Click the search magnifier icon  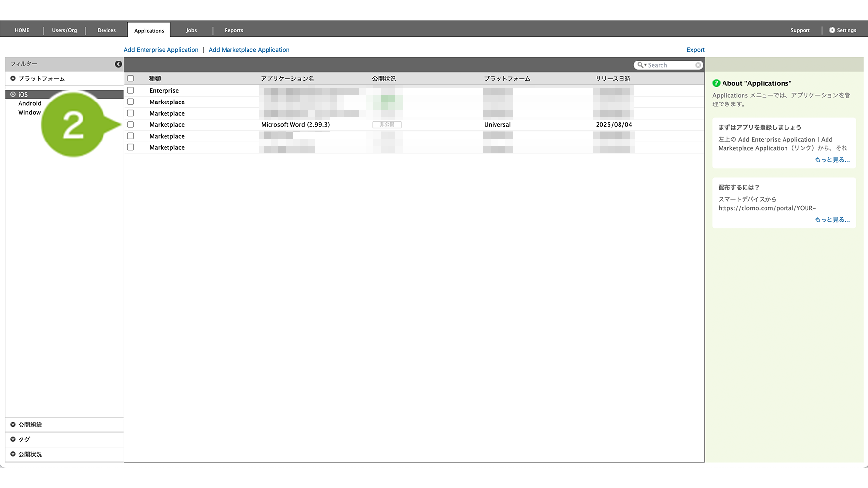click(640, 65)
